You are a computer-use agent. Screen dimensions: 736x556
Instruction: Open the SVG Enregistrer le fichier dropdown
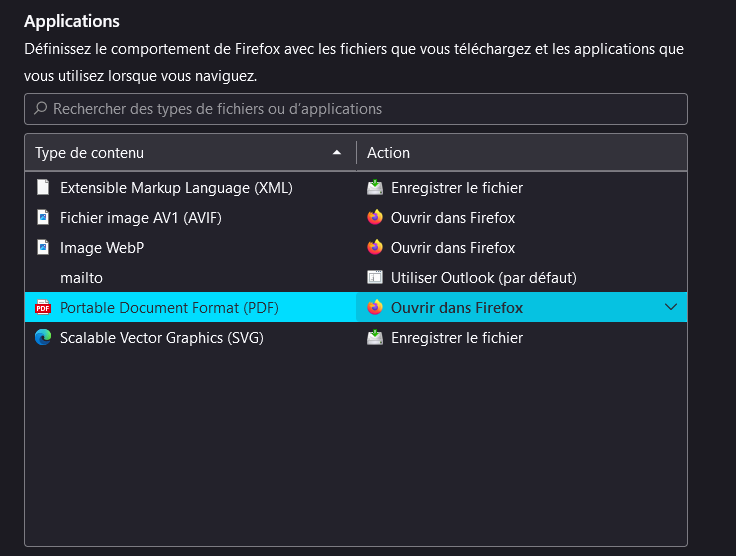[520, 337]
